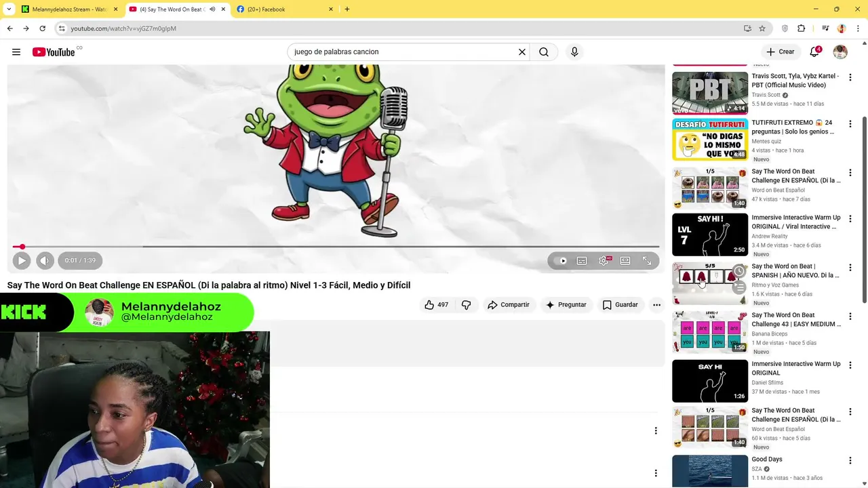Add the AÑO NUEVO video to Watch later with the clock
Image resolution: width=868 pixels, height=488 pixels.
739,271
